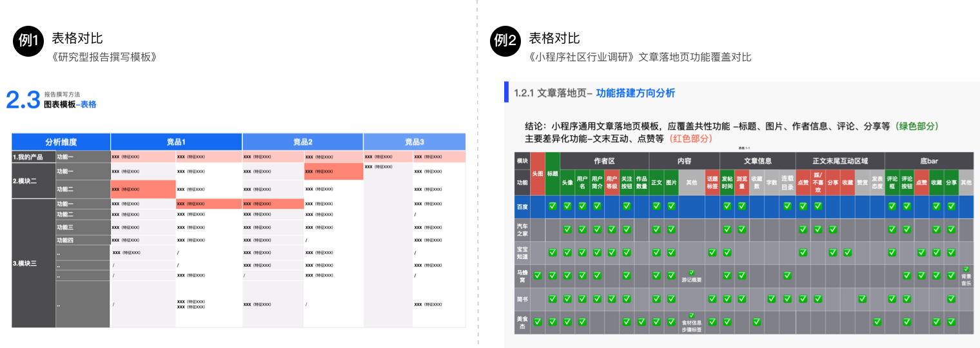Click the 《小程序社区行业调研》 subtitle line
The width and height of the screenshot is (980, 348).
(640, 57)
